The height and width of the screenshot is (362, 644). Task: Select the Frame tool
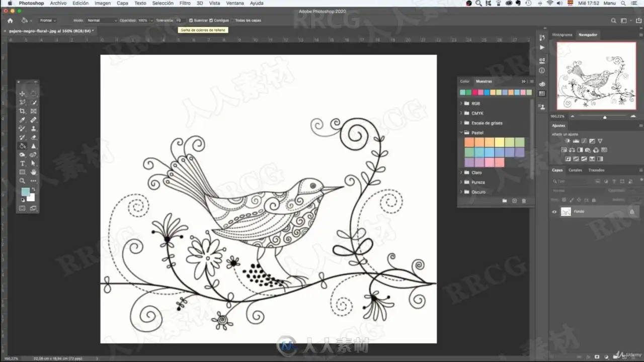tap(33, 111)
